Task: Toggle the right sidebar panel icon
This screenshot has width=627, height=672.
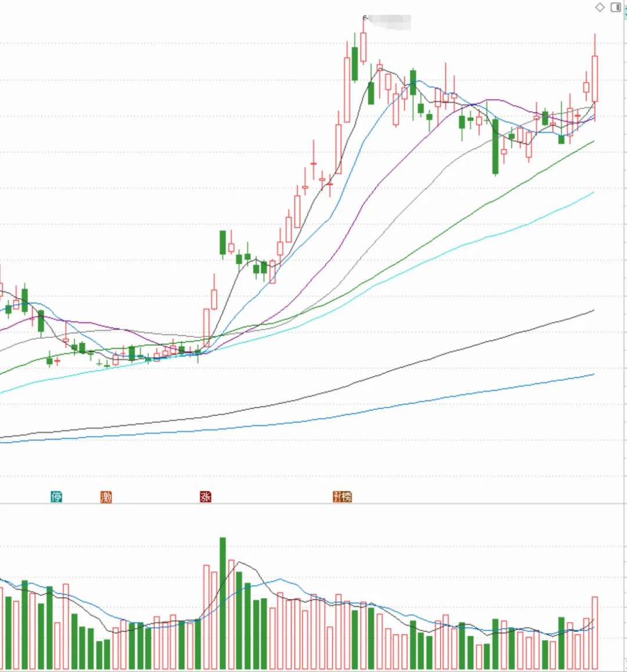Action: (x=615, y=8)
